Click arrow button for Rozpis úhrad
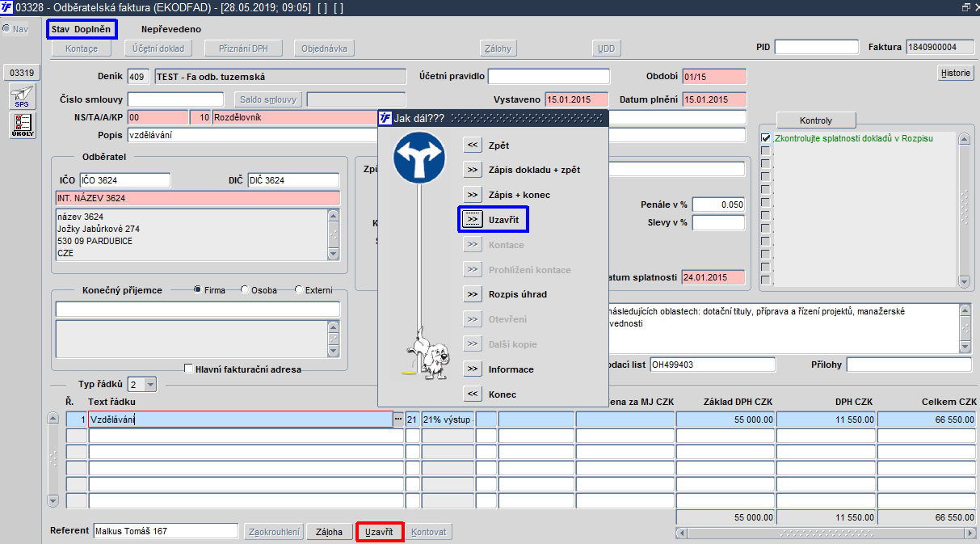This screenshot has width=980, height=544. (473, 294)
